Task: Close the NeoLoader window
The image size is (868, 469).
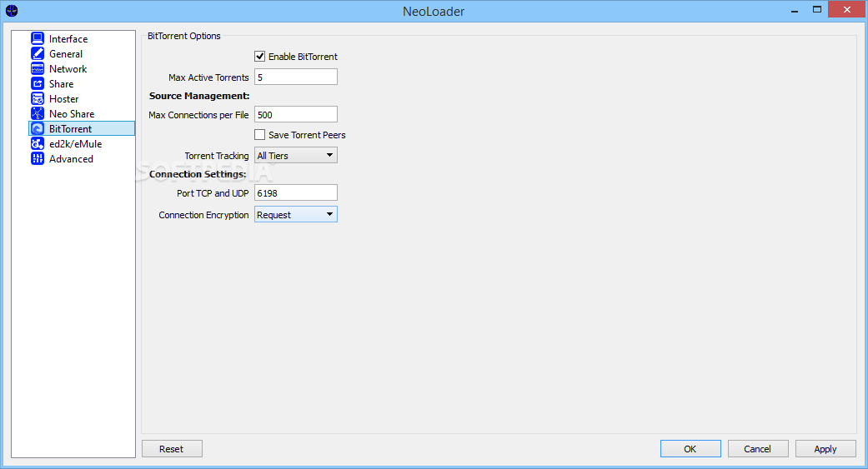Action: coord(846,9)
